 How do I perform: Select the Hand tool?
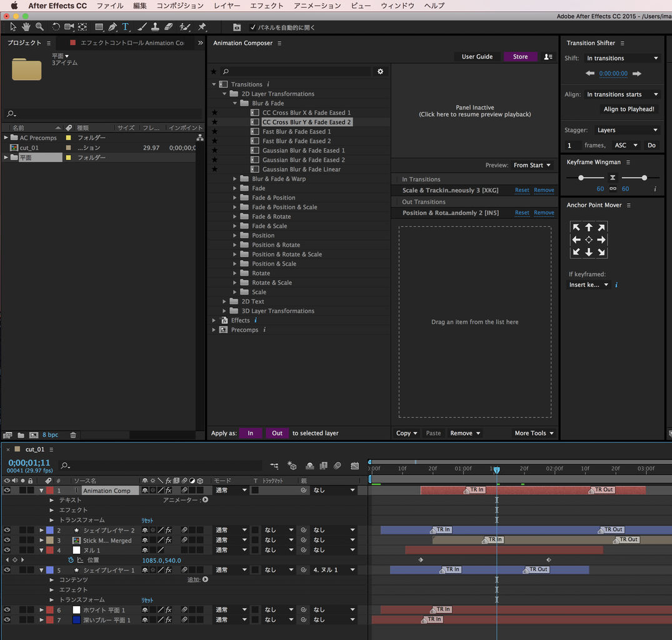(26, 27)
